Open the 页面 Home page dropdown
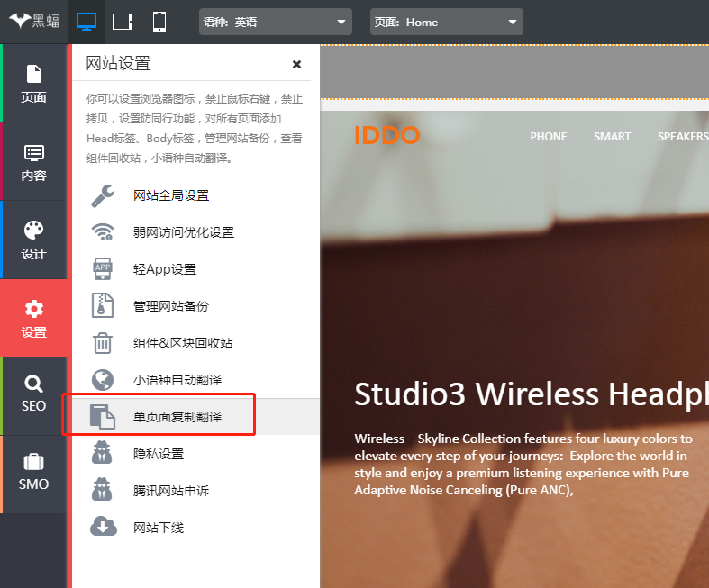The image size is (709, 588). [x=446, y=22]
